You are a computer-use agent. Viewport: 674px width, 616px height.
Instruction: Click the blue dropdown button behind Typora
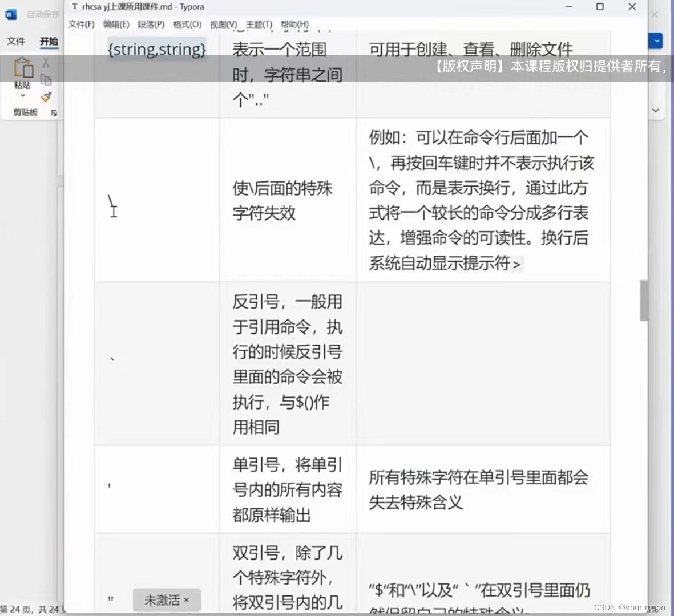tap(656, 41)
